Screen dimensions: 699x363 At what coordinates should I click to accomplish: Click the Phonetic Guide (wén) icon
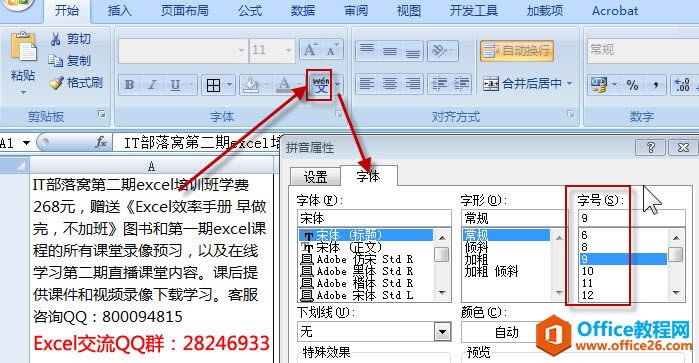coord(321,85)
